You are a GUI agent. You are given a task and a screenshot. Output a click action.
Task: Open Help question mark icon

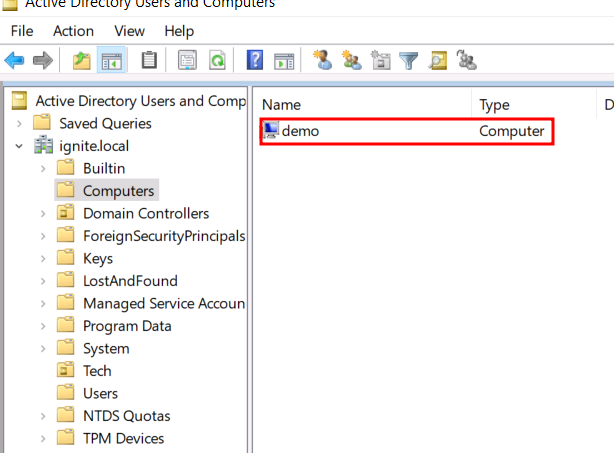pos(255,61)
